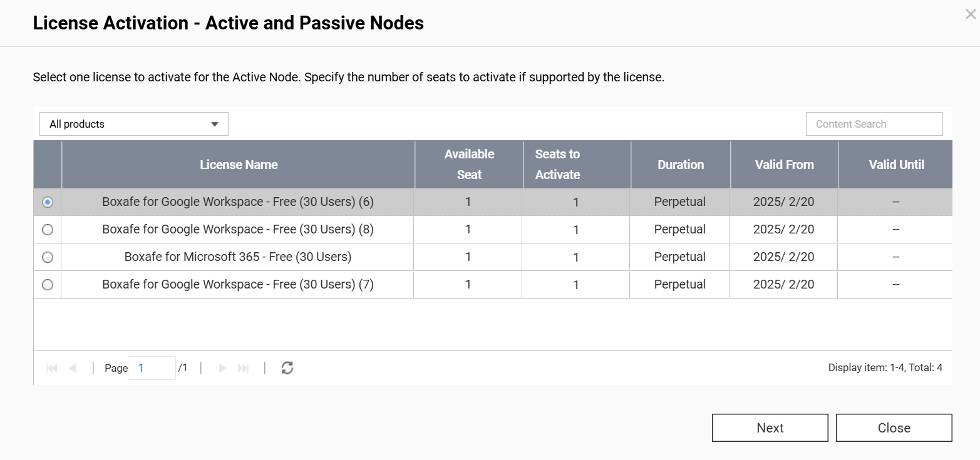
Task: Click the refresh license list icon
Action: click(287, 368)
